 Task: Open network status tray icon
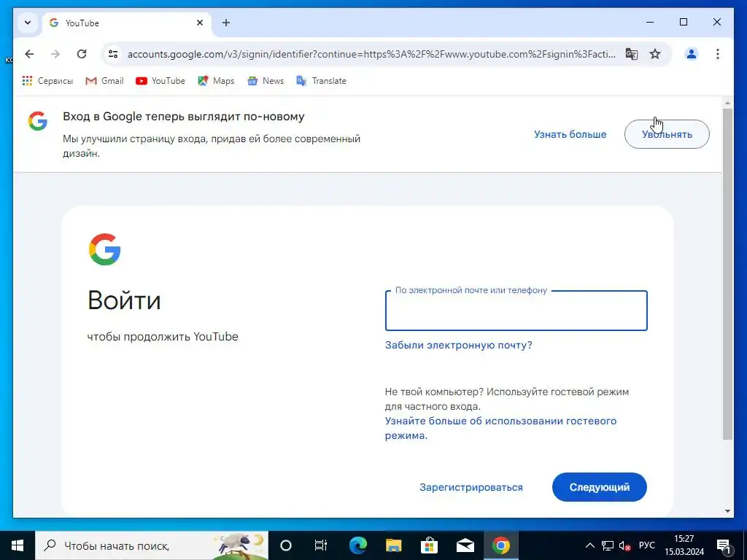tap(608, 545)
